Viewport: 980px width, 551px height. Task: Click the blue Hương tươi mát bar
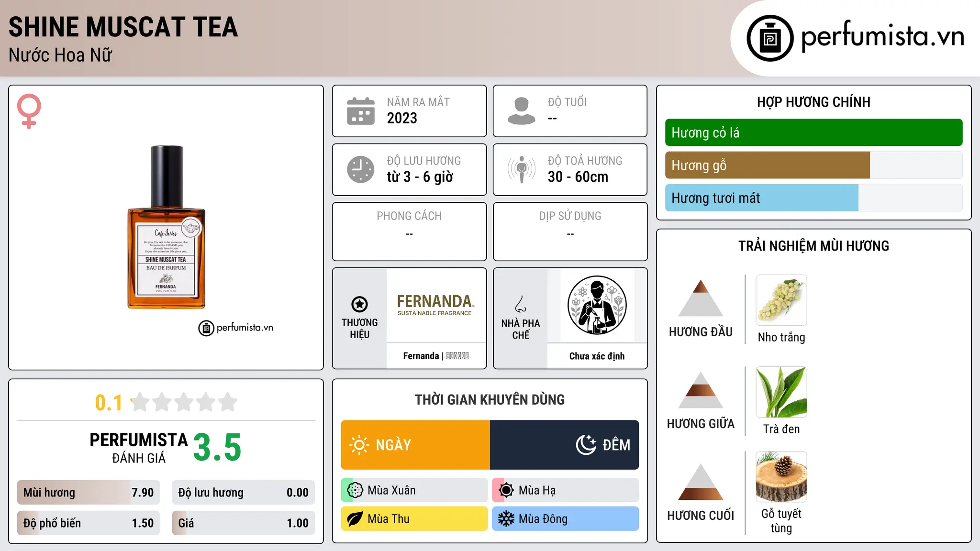pyautogui.click(x=762, y=198)
